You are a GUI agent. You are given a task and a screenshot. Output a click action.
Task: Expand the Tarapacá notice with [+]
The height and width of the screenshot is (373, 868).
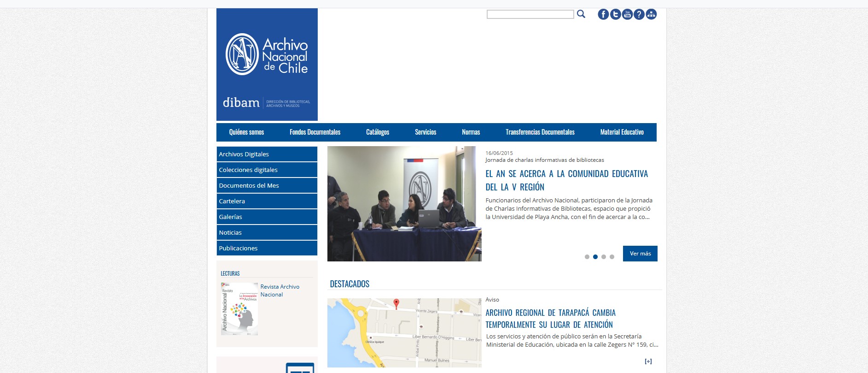click(648, 361)
